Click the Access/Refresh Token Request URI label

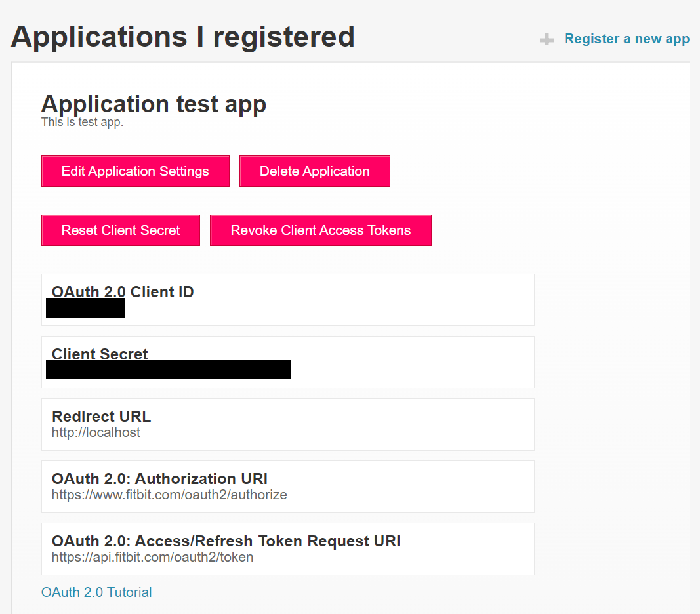point(226,541)
